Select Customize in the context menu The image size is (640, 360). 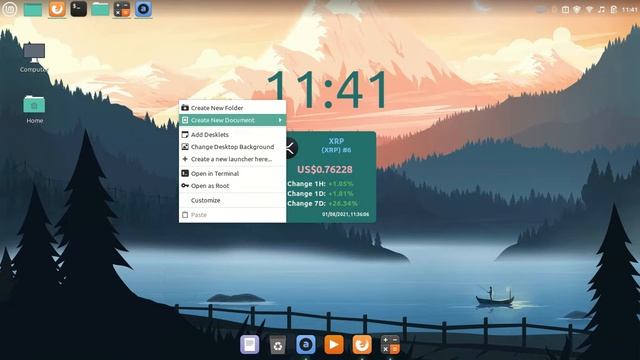point(232,200)
